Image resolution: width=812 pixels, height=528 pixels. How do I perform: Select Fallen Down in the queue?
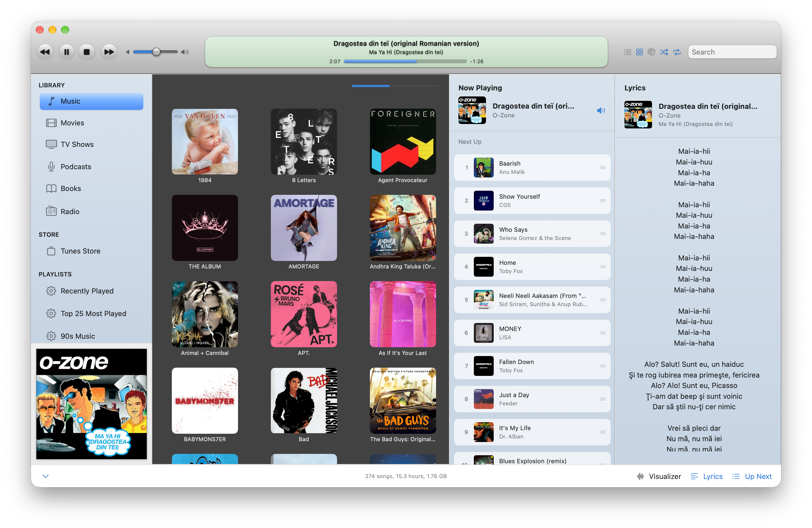532,366
